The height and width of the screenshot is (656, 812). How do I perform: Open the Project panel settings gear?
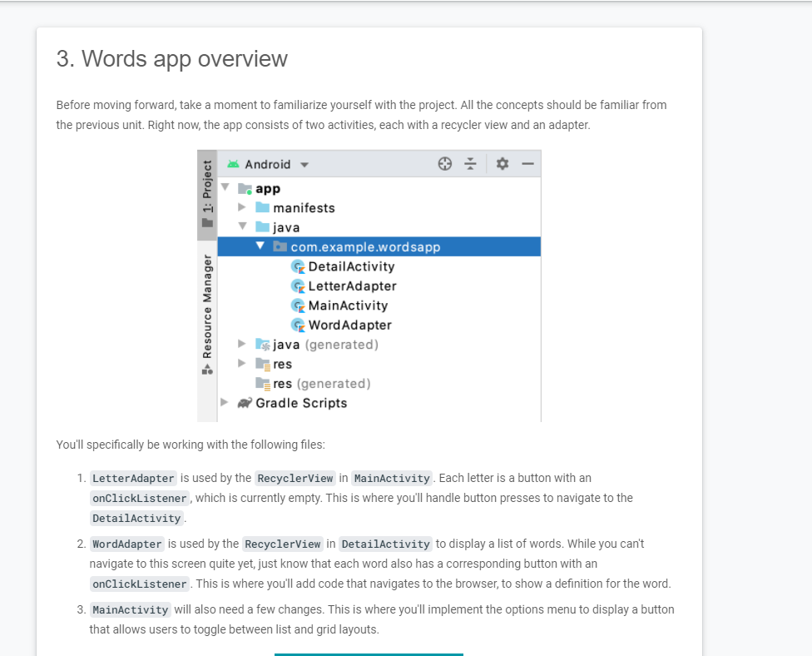click(x=503, y=164)
